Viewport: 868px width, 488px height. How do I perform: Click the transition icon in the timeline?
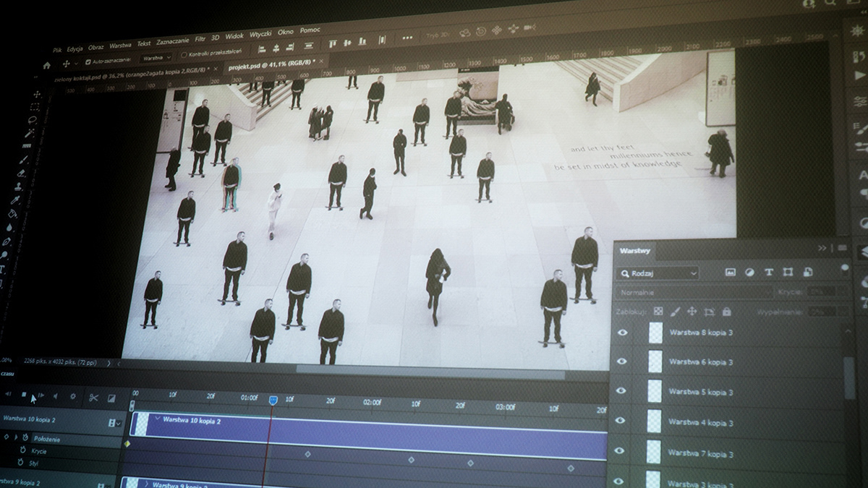click(111, 398)
